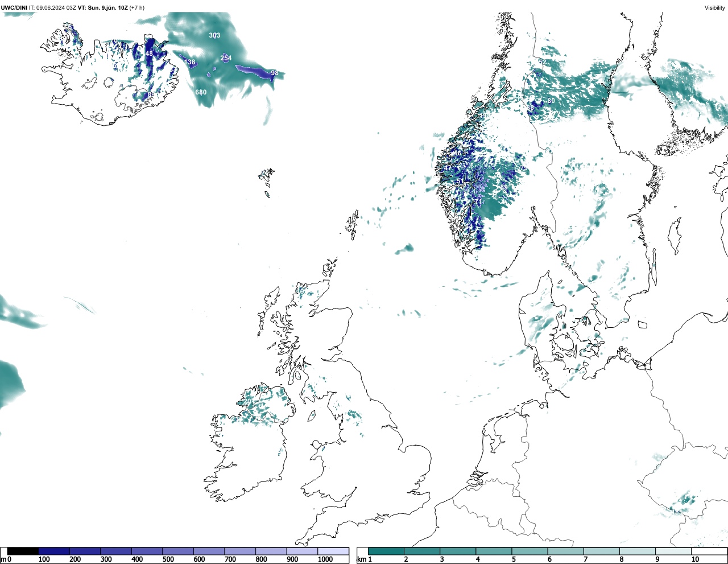Viewport: 728px width, 564px height.
Task: Click the 5–6 km legend swatch
Action: 530,551
